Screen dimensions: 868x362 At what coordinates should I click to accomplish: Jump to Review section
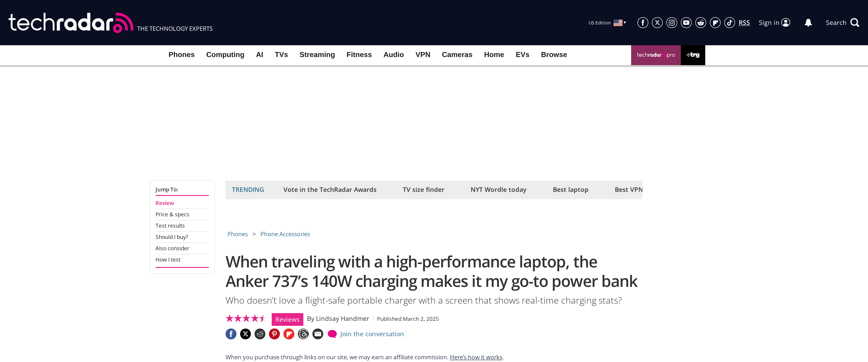click(x=164, y=203)
